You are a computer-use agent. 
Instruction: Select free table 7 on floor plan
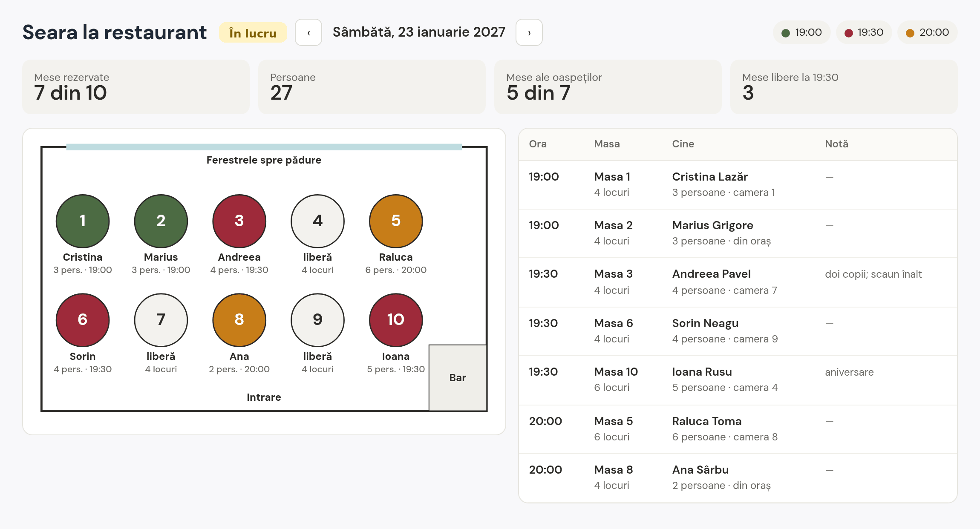click(x=161, y=320)
